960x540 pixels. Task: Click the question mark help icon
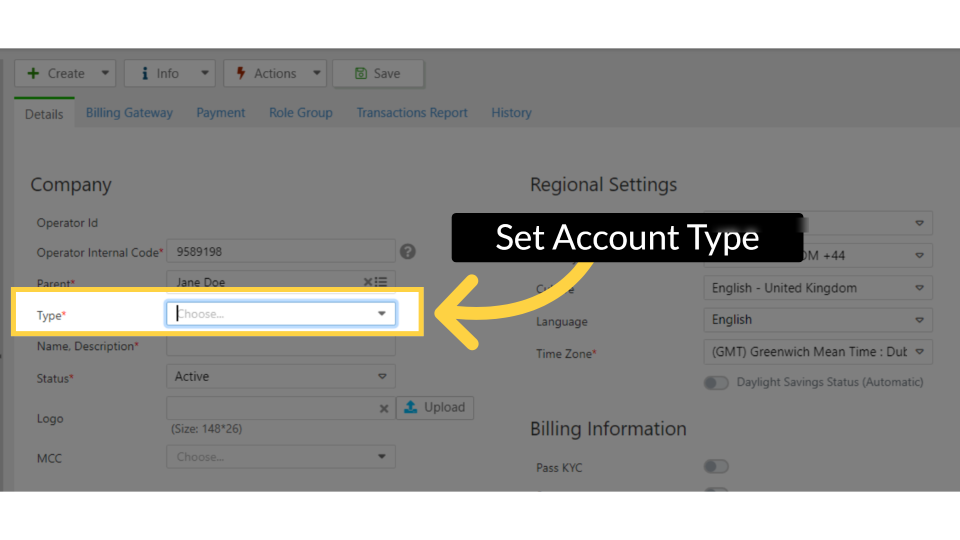(408, 252)
